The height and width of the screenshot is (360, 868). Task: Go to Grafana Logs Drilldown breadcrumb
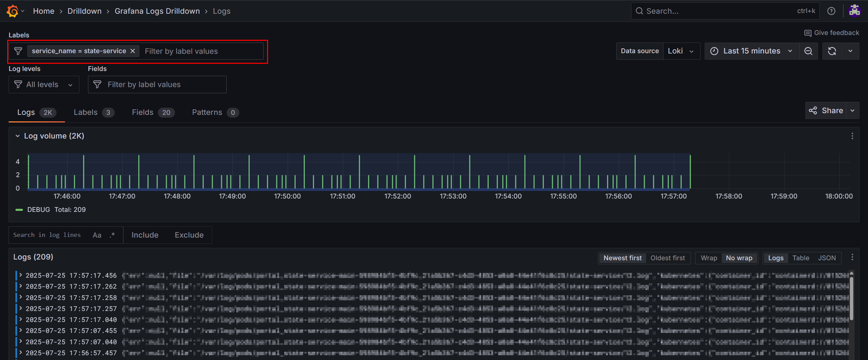point(157,11)
